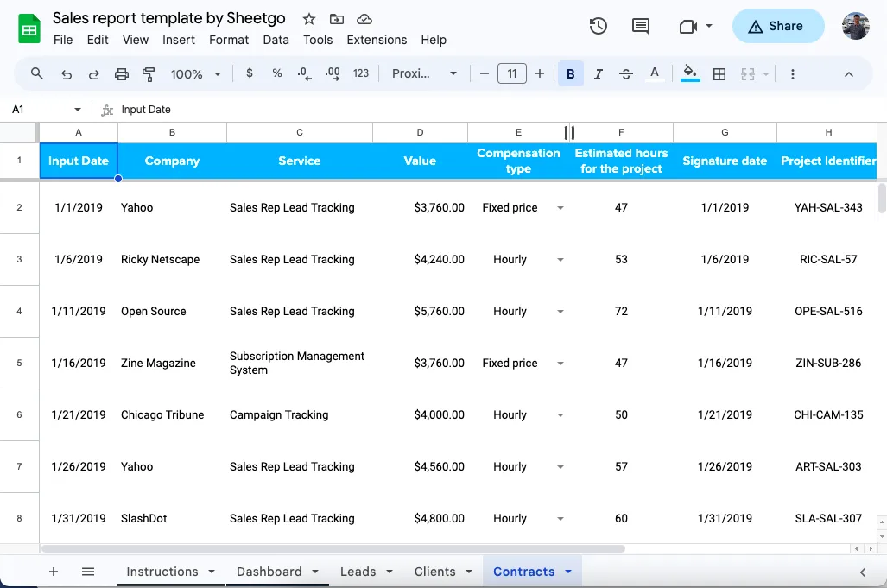Start a meeting with camera icon
887x588 pixels.
[x=687, y=26]
